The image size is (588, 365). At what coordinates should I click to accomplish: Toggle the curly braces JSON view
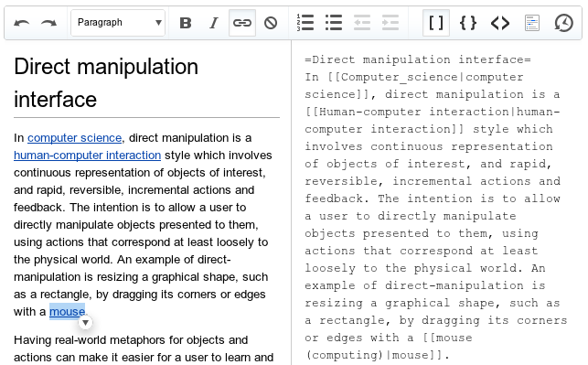(468, 23)
